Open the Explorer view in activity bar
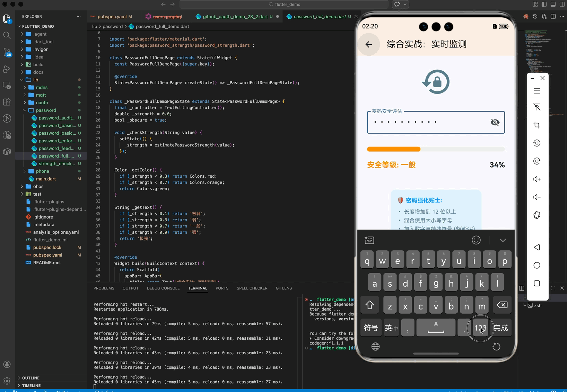The width and height of the screenshot is (567, 392). [7, 19]
